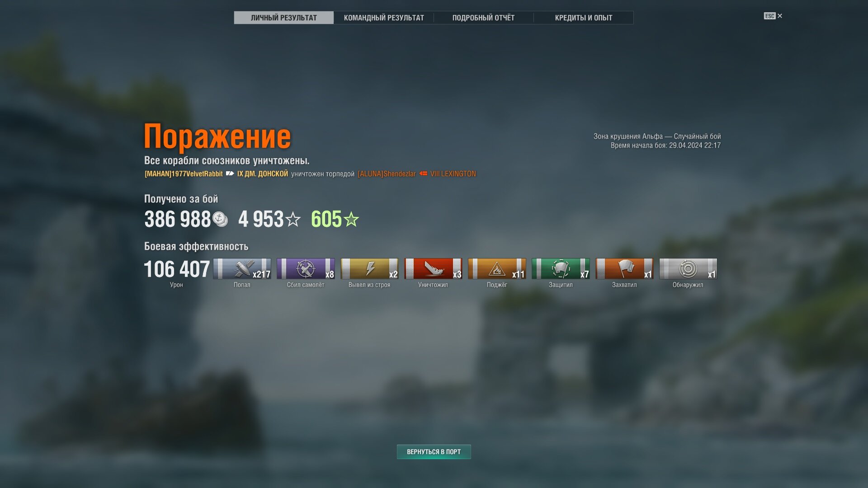Click the 106 407 damage value
The image size is (868, 488).
[x=177, y=269]
